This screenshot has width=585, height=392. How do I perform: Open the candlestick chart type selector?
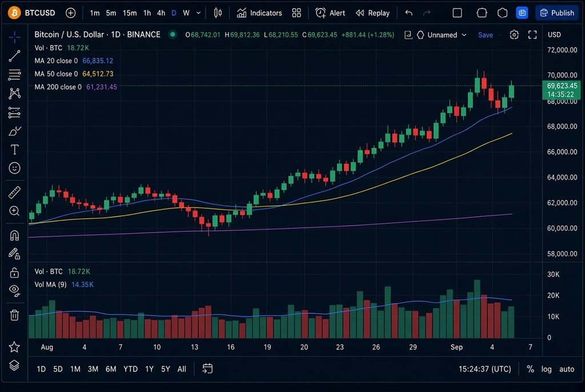(218, 13)
